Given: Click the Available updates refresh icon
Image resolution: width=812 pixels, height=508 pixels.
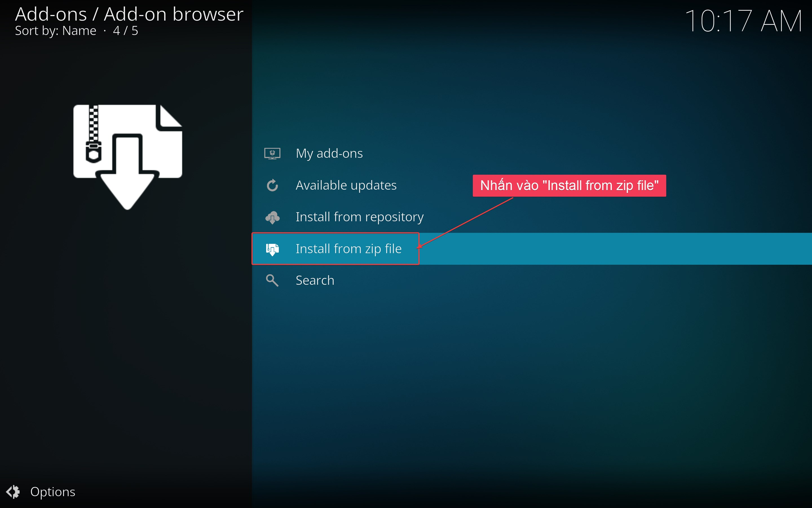Looking at the screenshot, I should point(272,185).
